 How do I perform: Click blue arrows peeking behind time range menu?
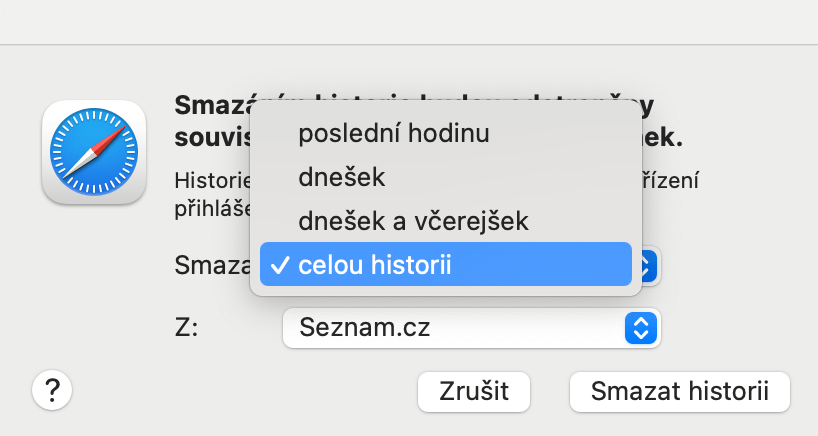point(648,265)
